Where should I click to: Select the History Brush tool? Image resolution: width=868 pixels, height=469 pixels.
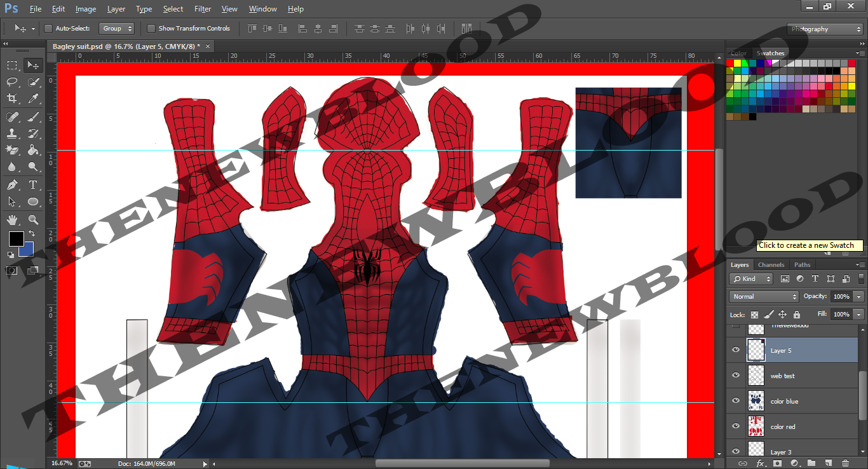tap(33, 133)
